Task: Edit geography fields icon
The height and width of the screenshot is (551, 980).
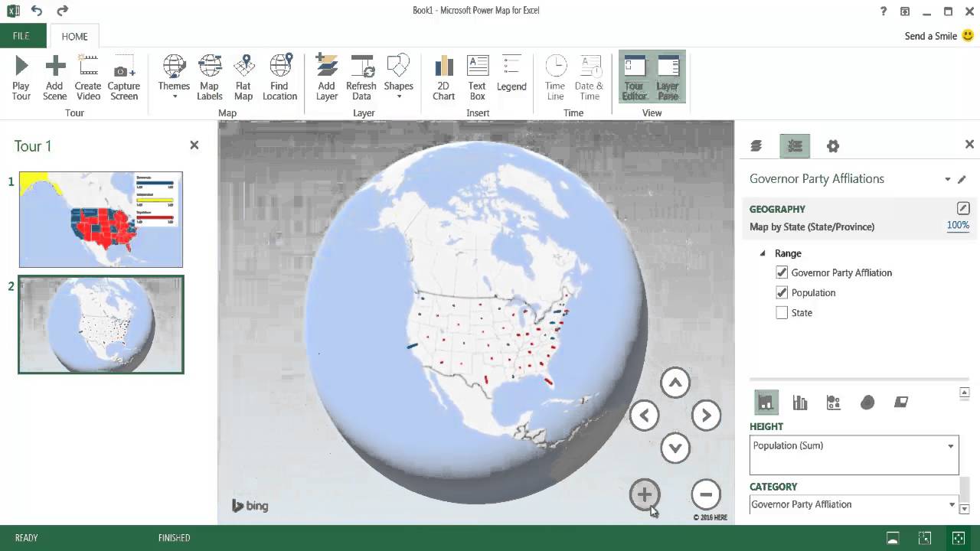Action: pos(963,208)
